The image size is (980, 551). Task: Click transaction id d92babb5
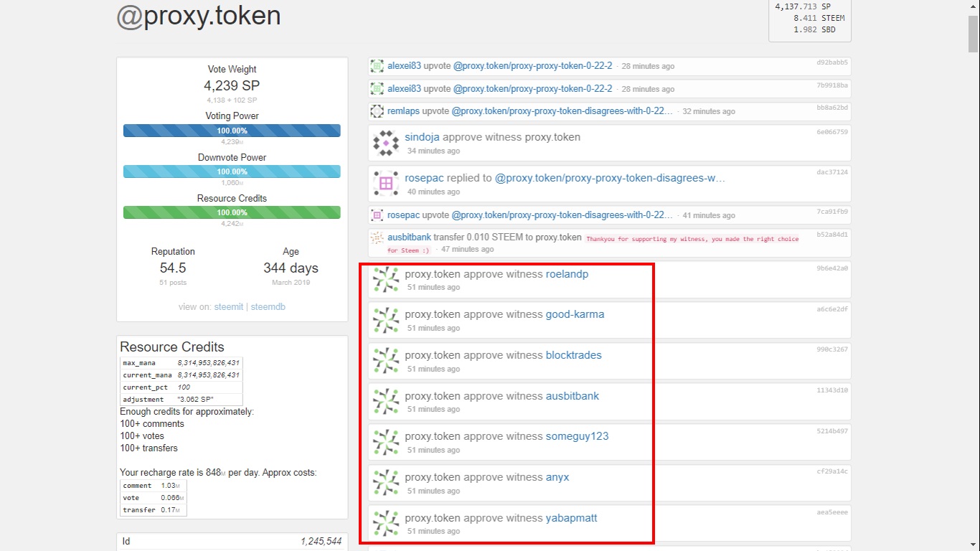coord(832,62)
